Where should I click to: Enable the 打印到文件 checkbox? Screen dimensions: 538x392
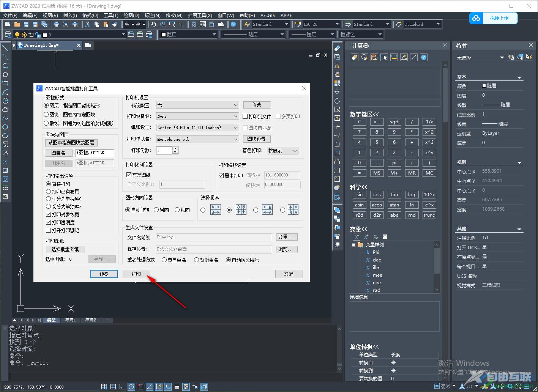(245, 116)
